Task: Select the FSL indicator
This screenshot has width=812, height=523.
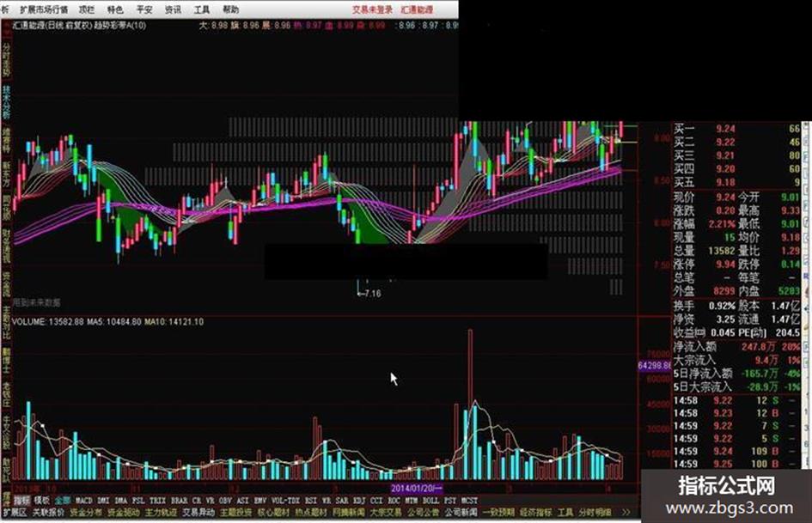Action: [138, 501]
